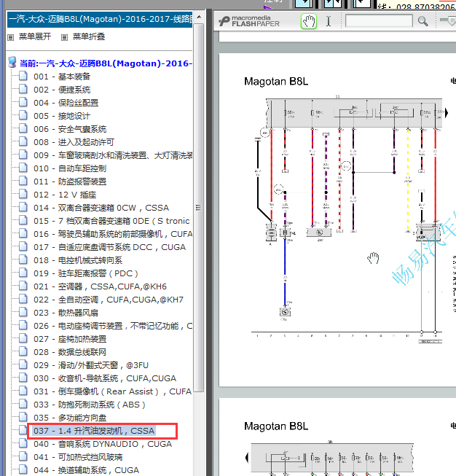Click the panel title bar 一汽-大众-迈腾B8L(Magotan)

click(x=100, y=20)
